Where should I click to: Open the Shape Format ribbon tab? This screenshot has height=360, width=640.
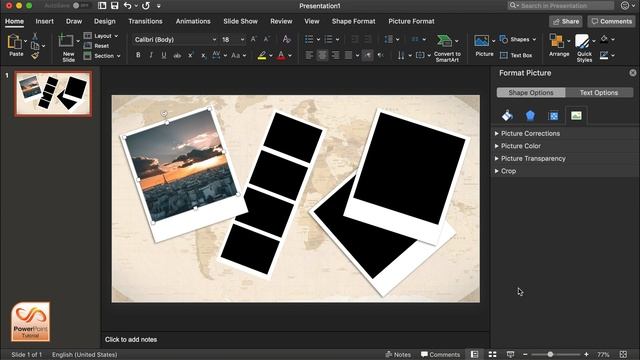(353, 21)
